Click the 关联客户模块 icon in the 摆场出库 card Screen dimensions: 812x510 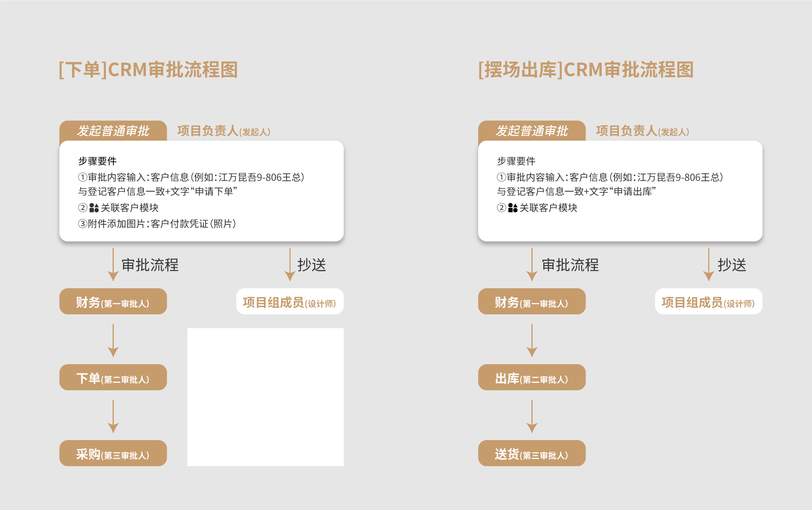(x=513, y=208)
